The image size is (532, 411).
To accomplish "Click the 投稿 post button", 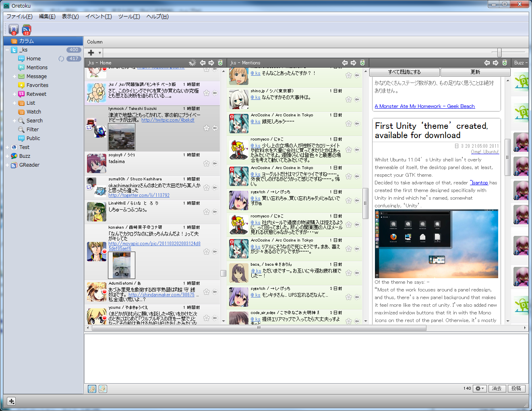I will (516, 388).
